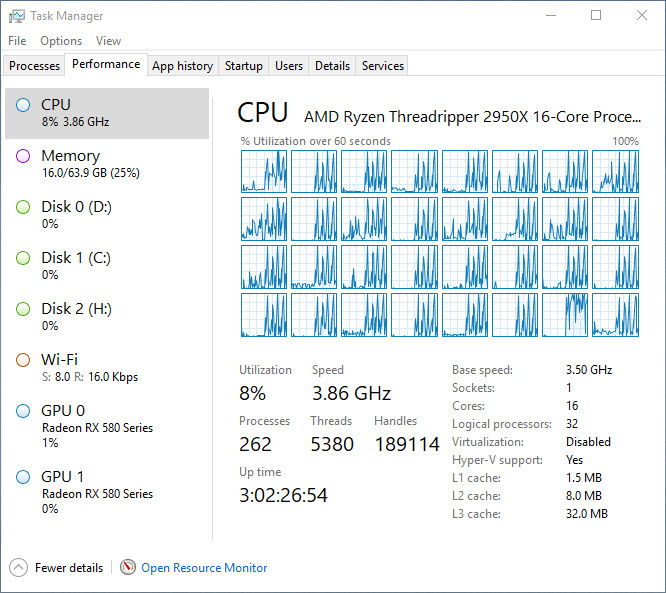Open the Options menu

tap(61, 41)
